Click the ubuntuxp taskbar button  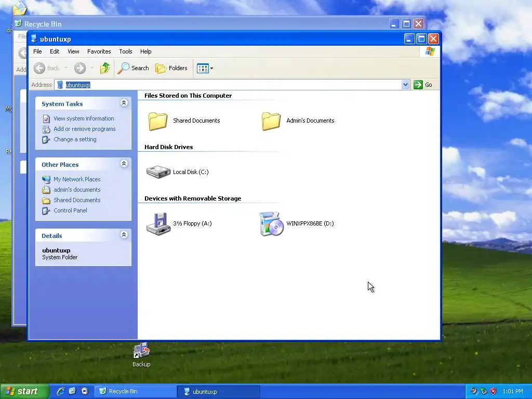coord(219,391)
